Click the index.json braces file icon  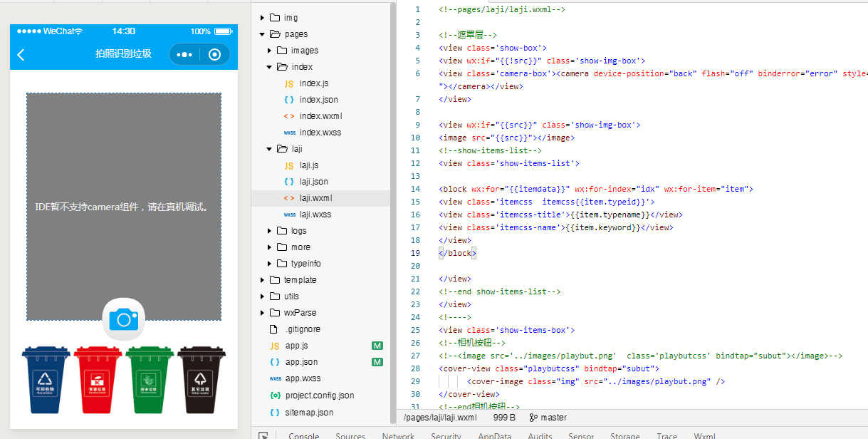click(x=289, y=100)
